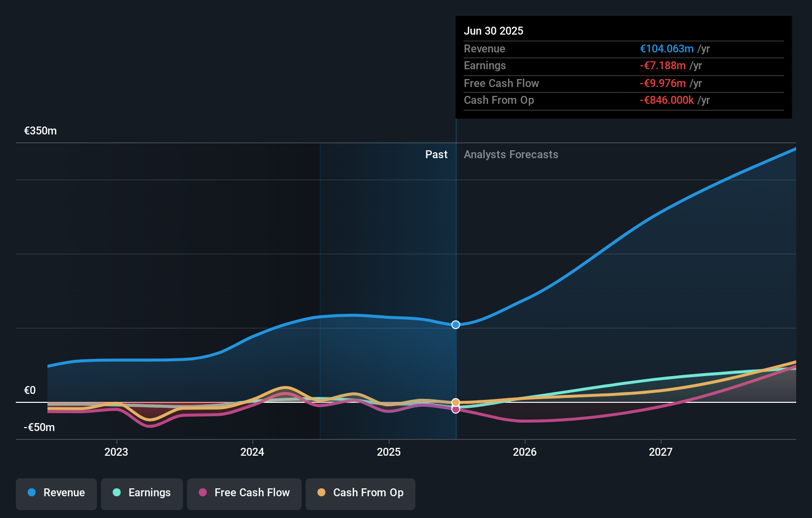Click the Free Cash Flow legend button
Screen dimensions: 812x518
coord(244,493)
